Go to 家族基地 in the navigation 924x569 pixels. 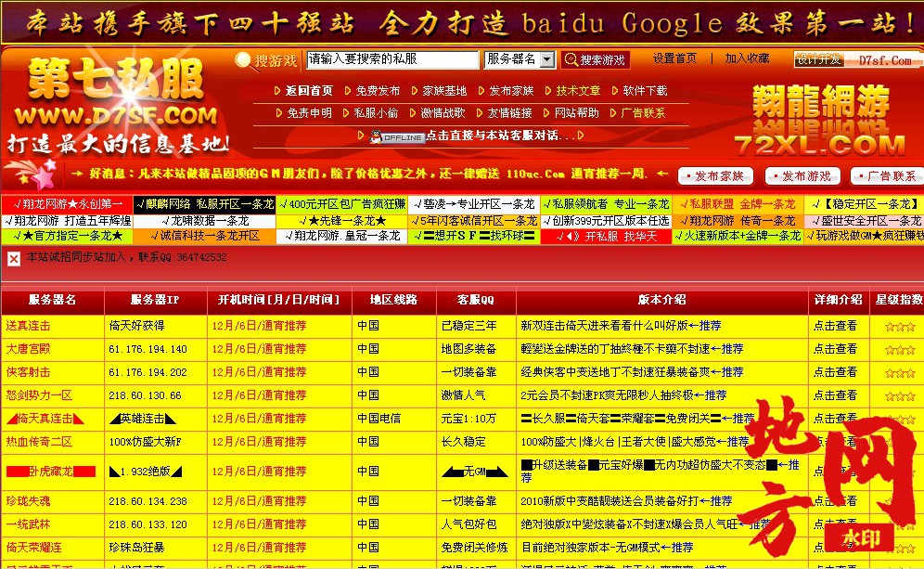click(444, 91)
